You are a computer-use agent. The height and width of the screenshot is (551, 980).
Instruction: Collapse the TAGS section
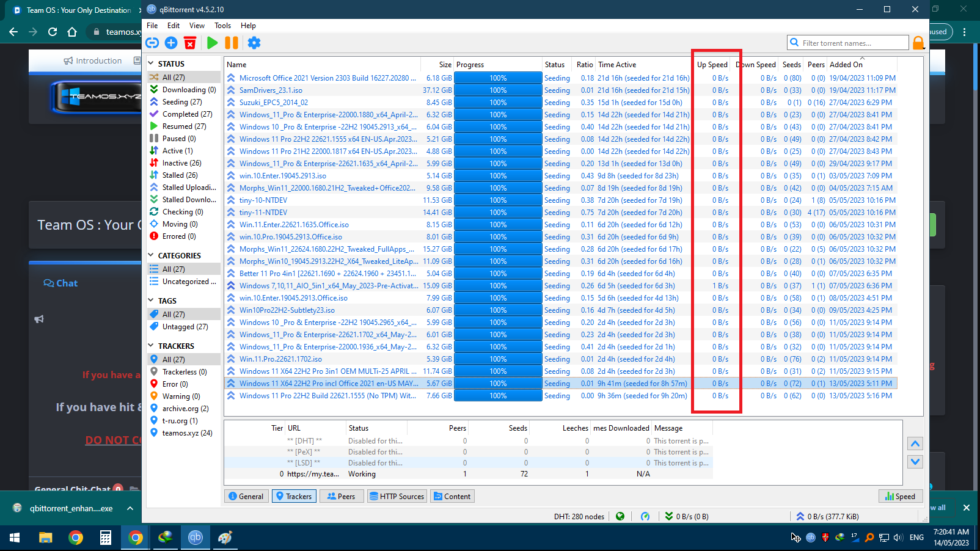click(151, 301)
